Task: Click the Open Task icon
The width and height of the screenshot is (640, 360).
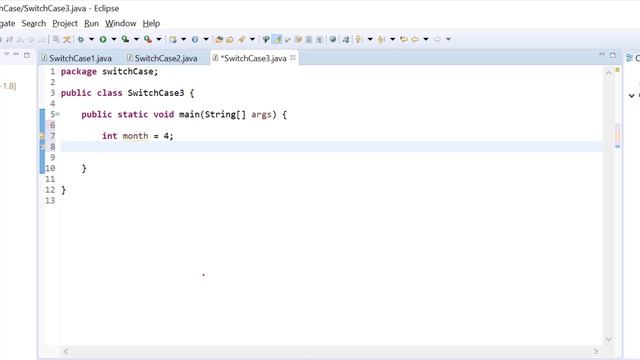Action: click(x=230, y=39)
